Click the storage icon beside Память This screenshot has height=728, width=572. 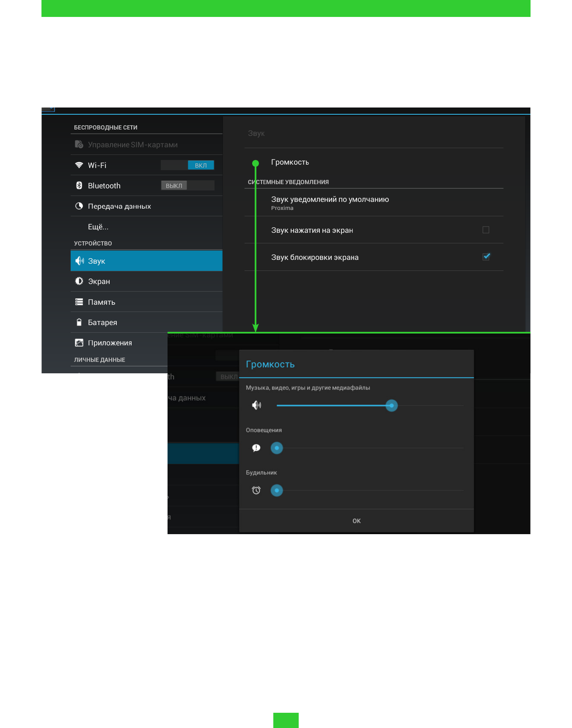click(x=79, y=302)
